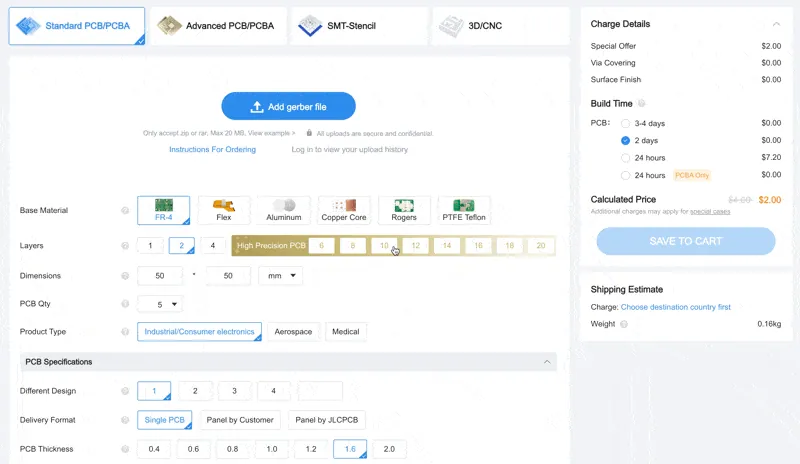Click the Base Material help icon
This screenshot has height=464, width=800.
coord(125,210)
